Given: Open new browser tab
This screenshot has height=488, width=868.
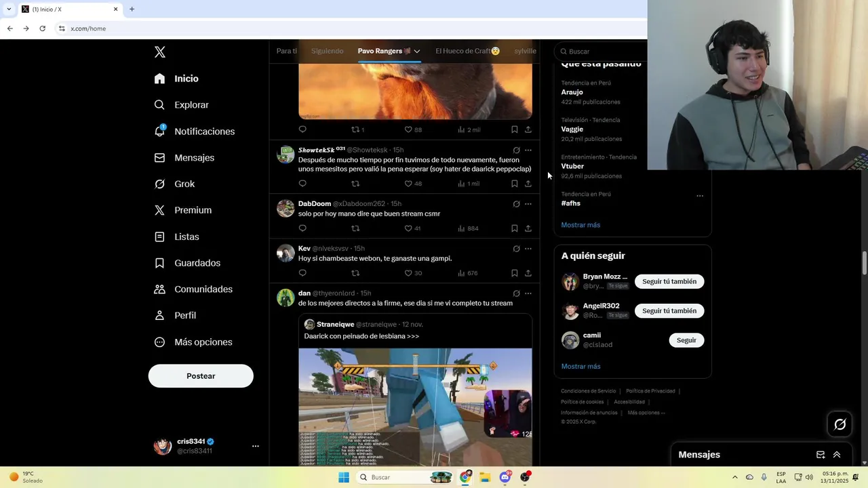Looking at the screenshot, I should pos(132,9).
